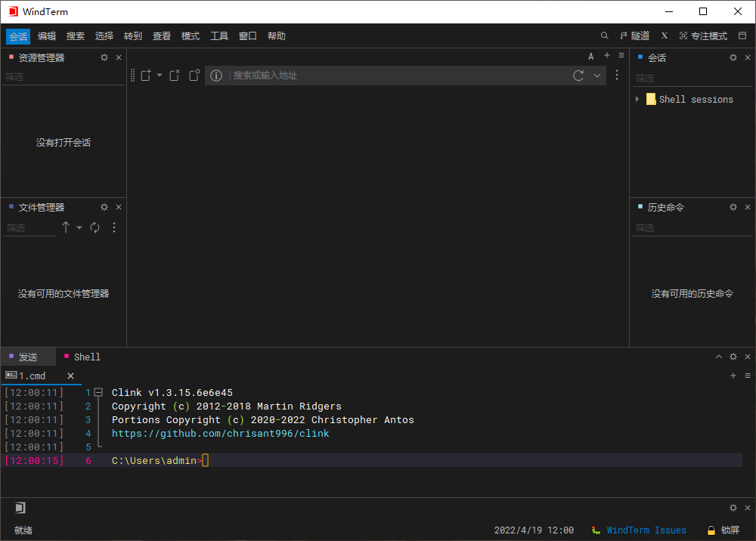The height and width of the screenshot is (541, 756).
Task: Open the 工具 menu
Action: coord(219,36)
